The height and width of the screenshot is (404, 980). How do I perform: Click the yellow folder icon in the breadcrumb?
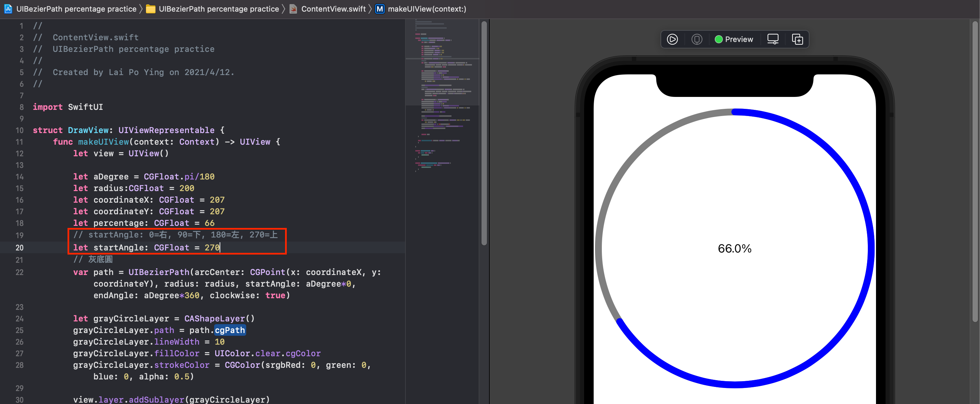(x=151, y=9)
